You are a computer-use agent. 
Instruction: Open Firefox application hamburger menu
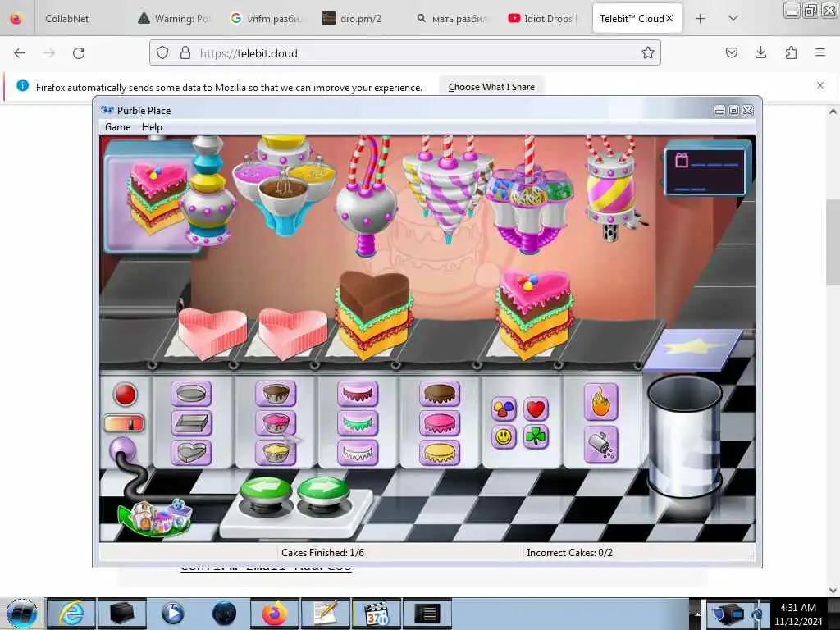(x=820, y=52)
